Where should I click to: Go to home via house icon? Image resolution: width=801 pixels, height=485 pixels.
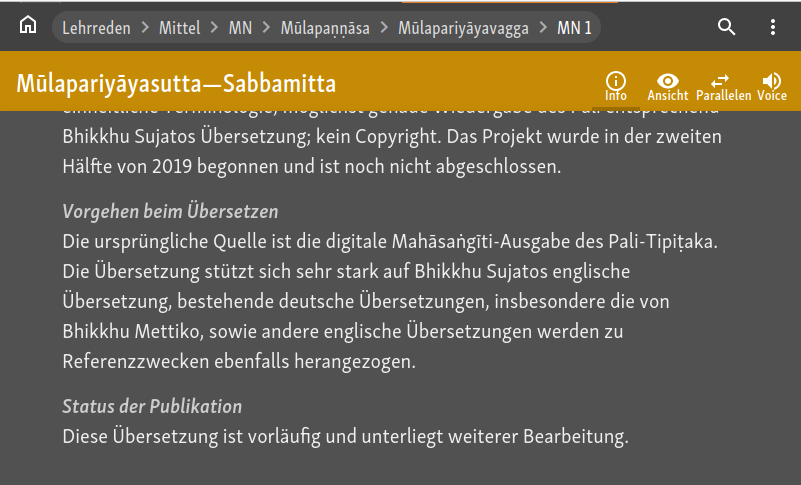coord(28,25)
